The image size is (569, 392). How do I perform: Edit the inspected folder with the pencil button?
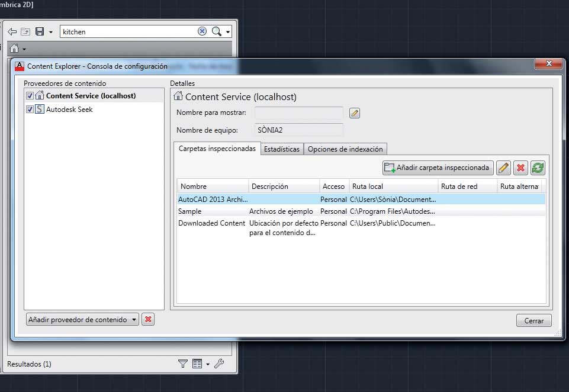pyautogui.click(x=503, y=168)
